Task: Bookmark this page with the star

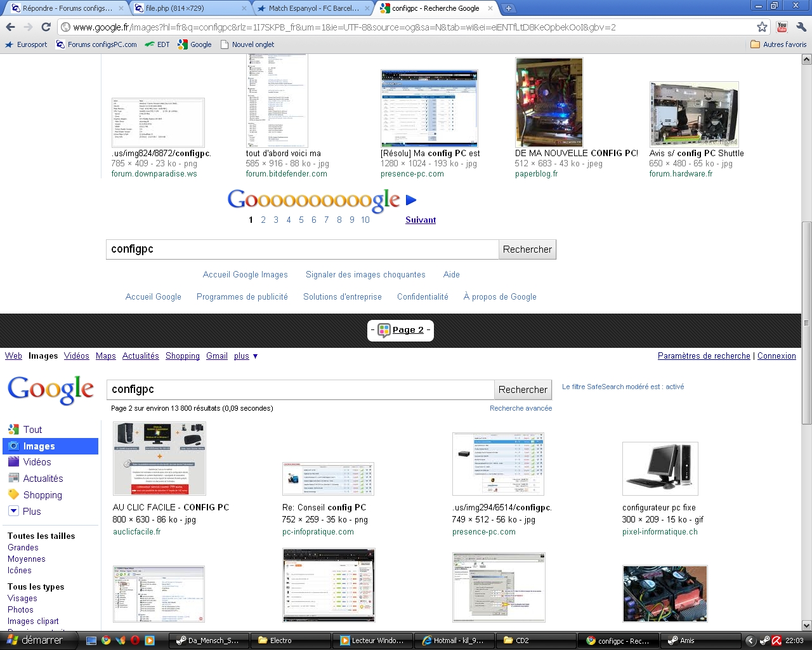Action: pyautogui.click(x=762, y=27)
